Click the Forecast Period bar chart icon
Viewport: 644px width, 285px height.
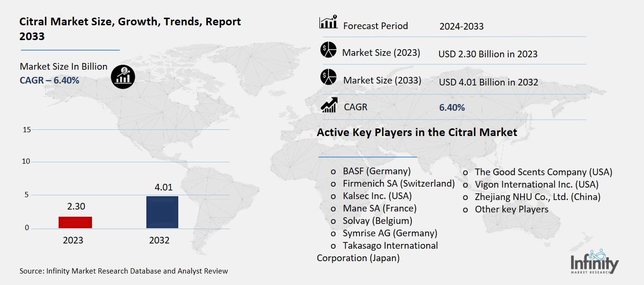point(328,21)
